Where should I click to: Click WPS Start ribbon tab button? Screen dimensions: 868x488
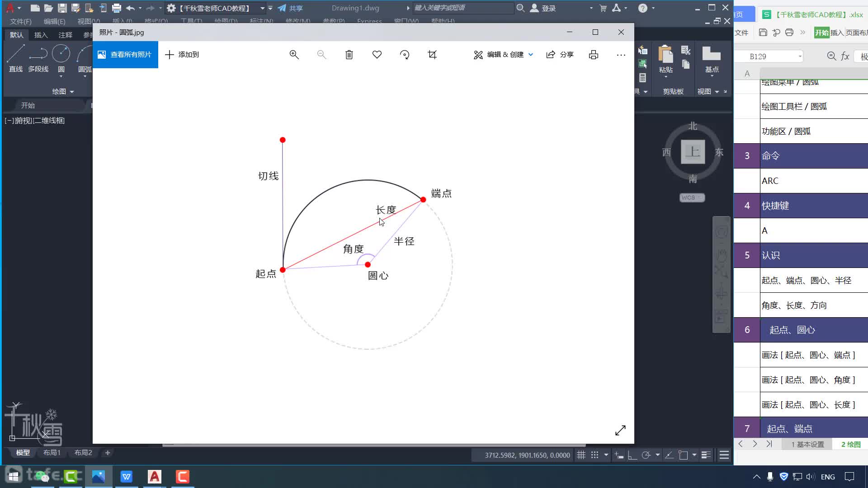click(821, 33)
